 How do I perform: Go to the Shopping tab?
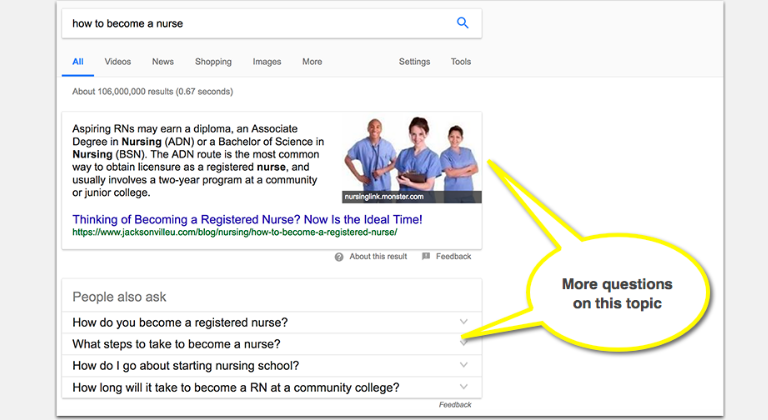tap(213, 62)
